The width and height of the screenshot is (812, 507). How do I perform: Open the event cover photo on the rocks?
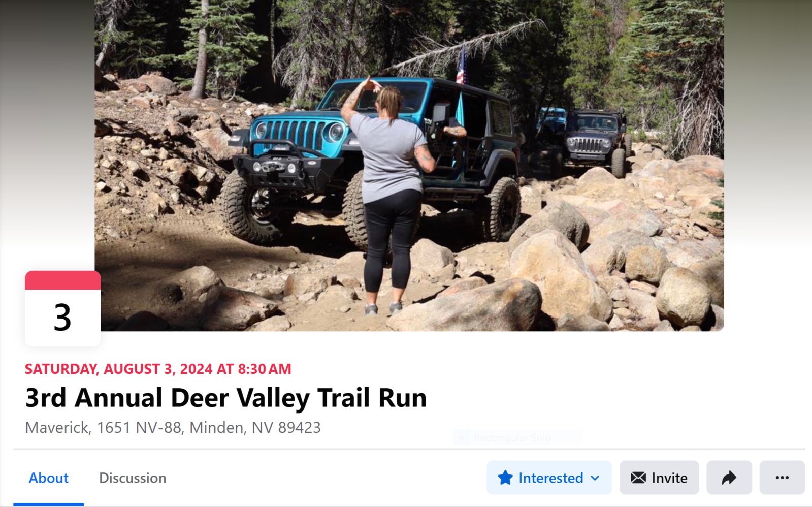[x=409, y=166]
